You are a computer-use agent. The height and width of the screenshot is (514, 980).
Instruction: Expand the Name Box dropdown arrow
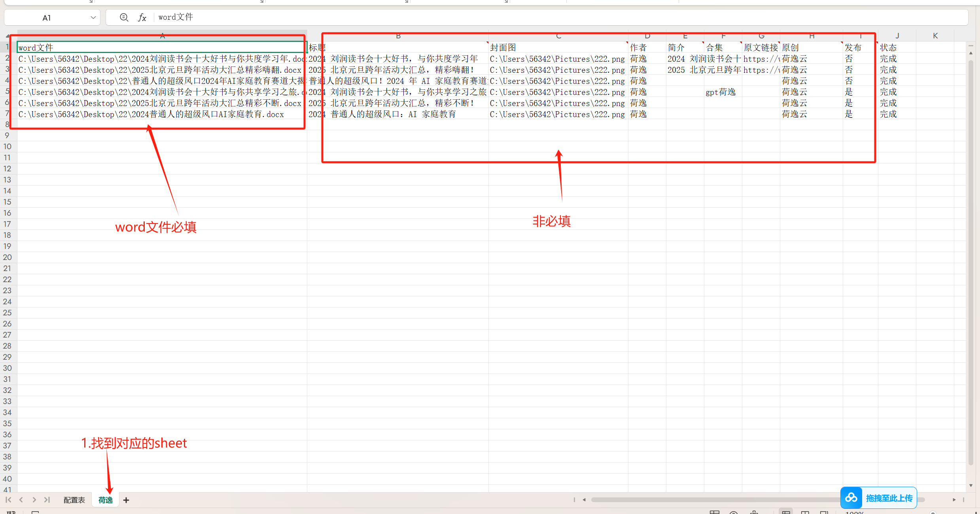click(x=93, y=17)
